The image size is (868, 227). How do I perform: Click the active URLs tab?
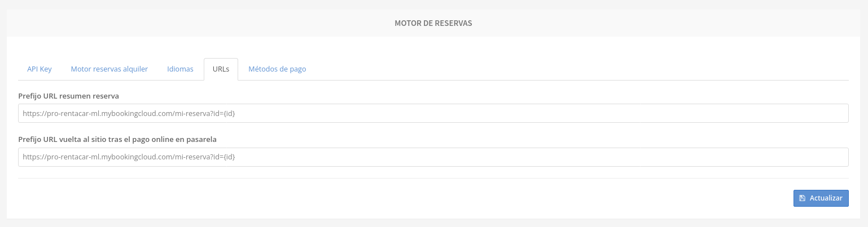(221, 69)
